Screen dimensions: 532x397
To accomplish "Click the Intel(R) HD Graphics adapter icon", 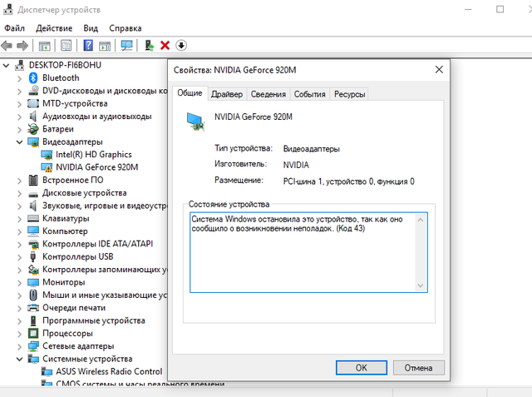I will 47,155.
